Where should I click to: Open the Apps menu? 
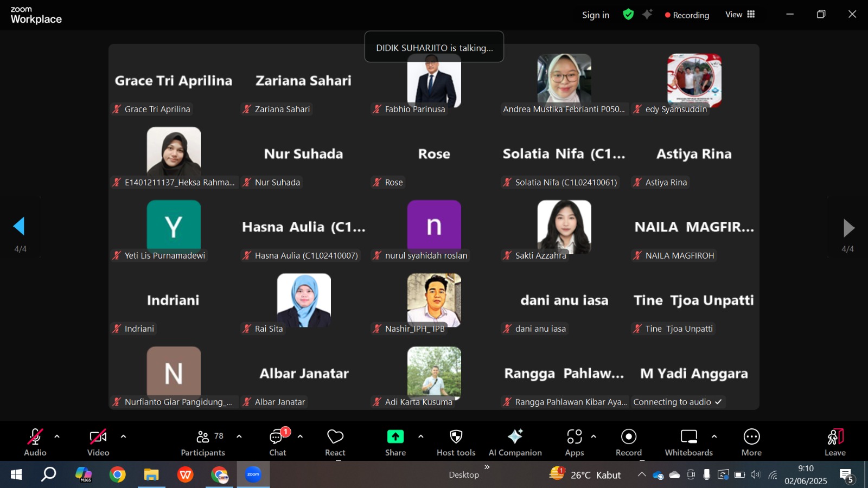click(x=574, y=442)
